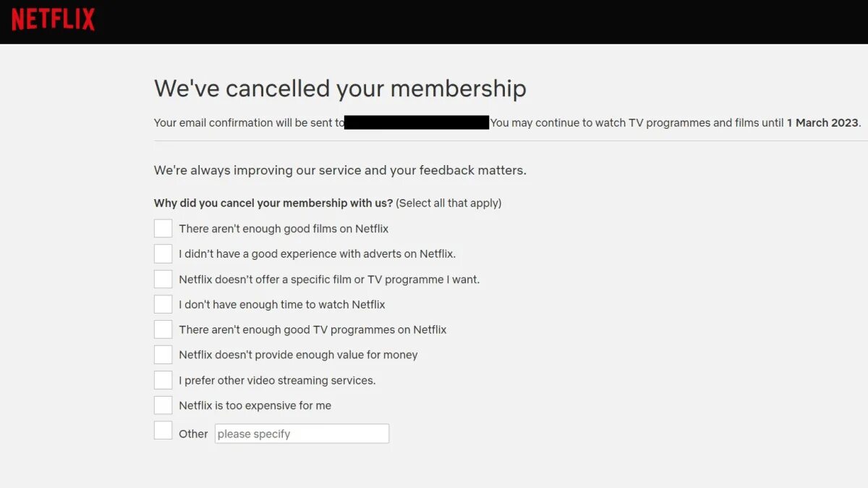
Task: Click the "We've cancelled your membership" heading
Action: (340, 88)
